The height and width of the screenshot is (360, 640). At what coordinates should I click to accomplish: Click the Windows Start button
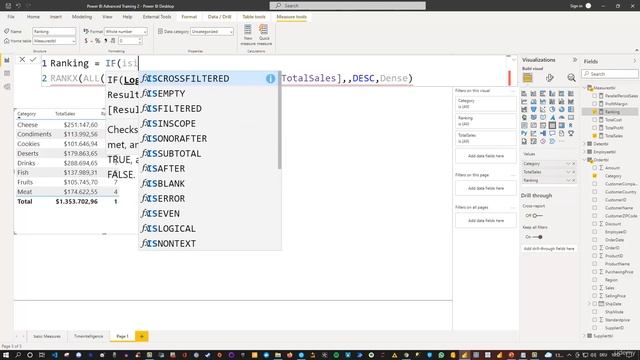6,355
